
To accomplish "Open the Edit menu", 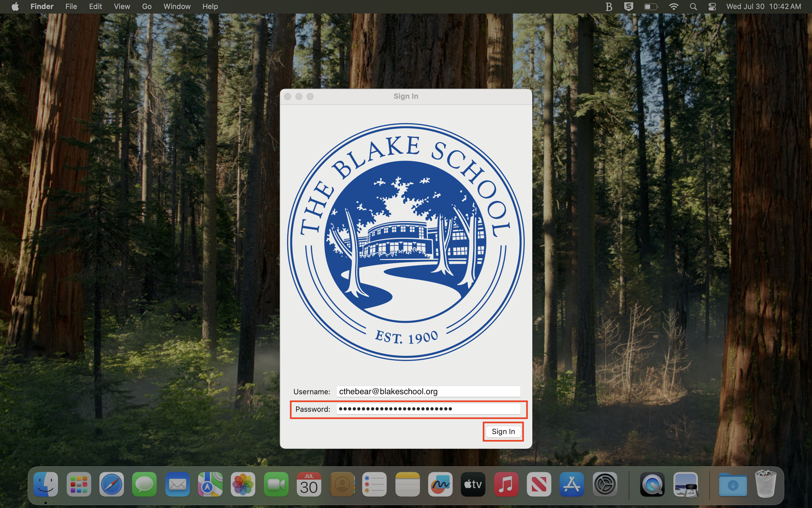I will [x=95, y=6].
